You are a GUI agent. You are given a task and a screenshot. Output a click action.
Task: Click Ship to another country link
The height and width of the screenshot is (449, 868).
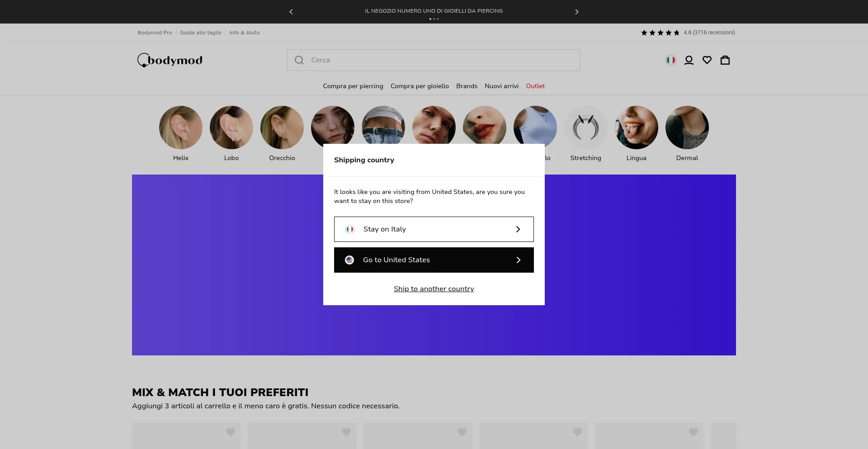(x=434, y=289)
